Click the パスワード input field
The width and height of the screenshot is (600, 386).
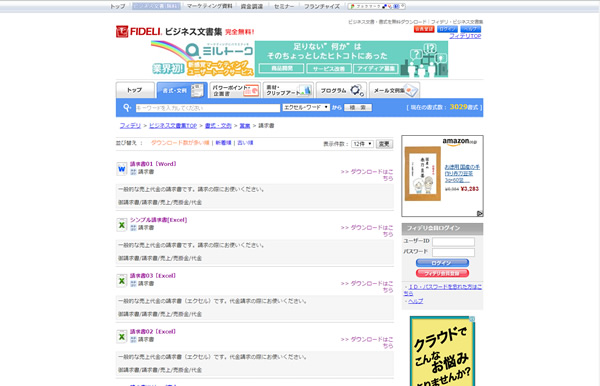click(453, 252)
